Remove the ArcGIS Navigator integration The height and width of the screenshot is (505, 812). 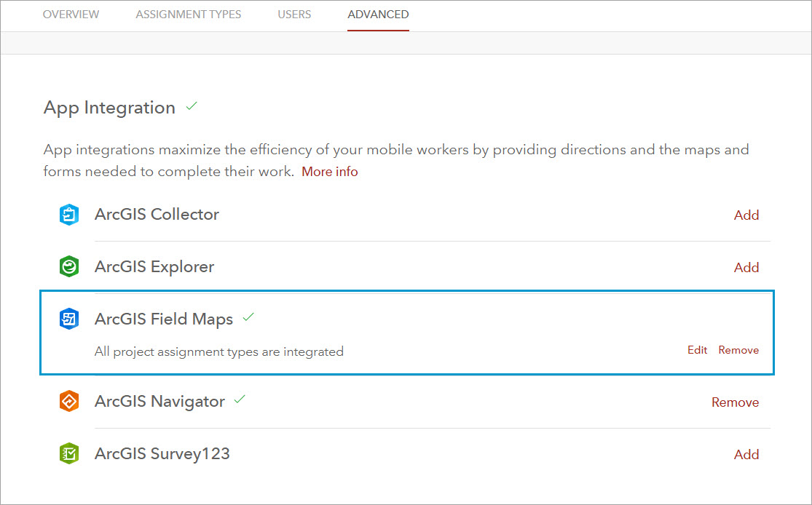736,402
